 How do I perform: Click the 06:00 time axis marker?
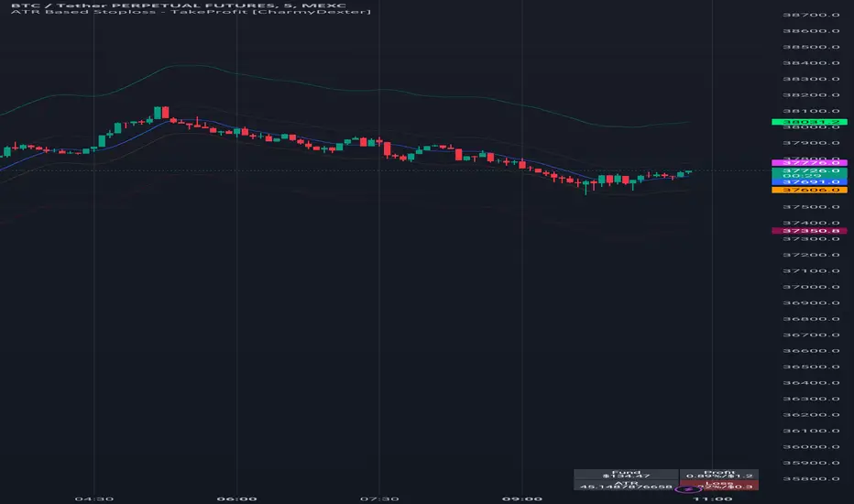[236, 499]
